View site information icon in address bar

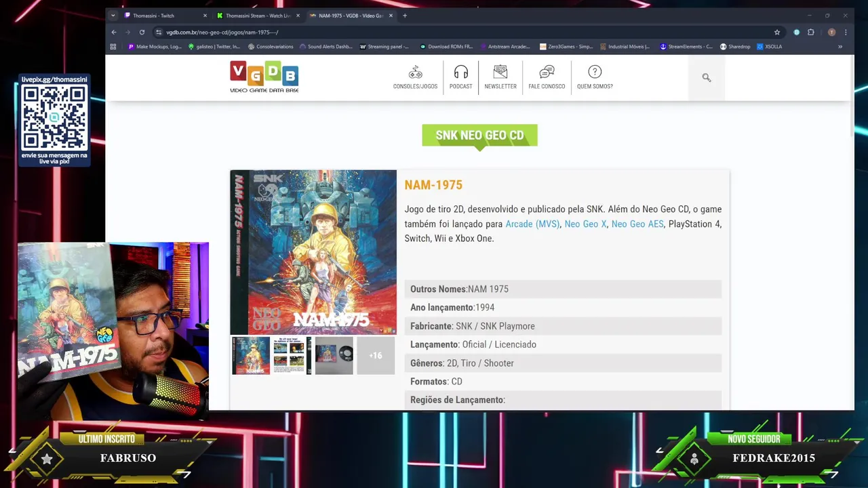[x=159, y=32]
